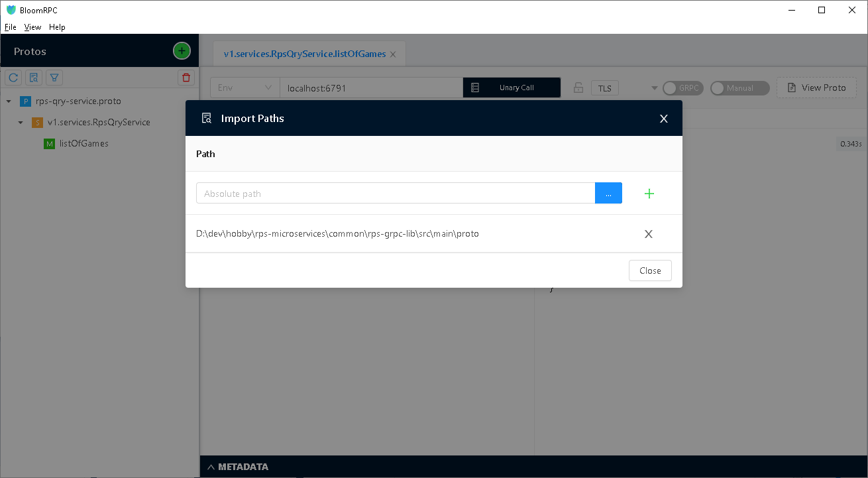Open import paths icon in Protos toolbar
Viewport: 868px width, 478px height.
[34, 78]
